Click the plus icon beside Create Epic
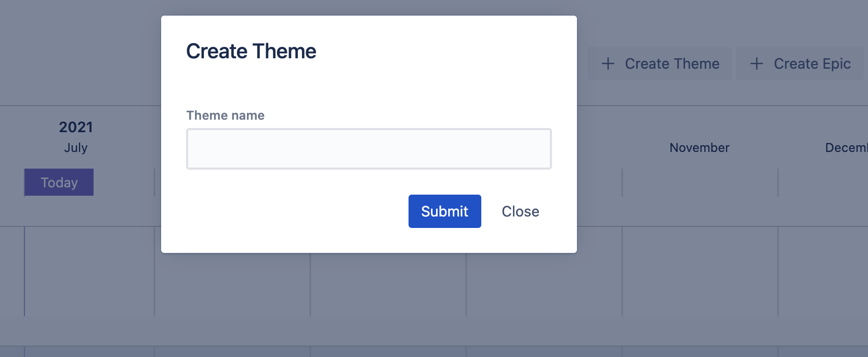The height and width of the screenshot is (357, 868). pos(757,64)
